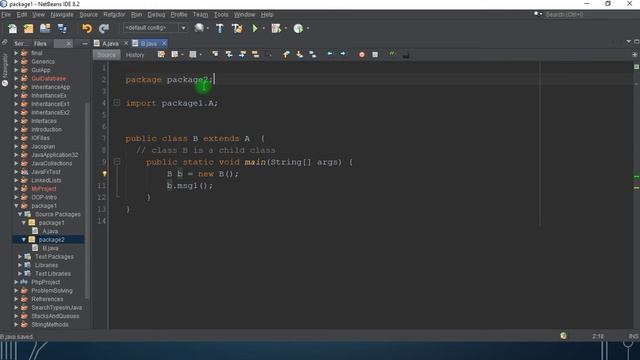Switch to the Services panel tab
Image resolution: width=640 pixels, height=360 pixels.
[20, 44]
